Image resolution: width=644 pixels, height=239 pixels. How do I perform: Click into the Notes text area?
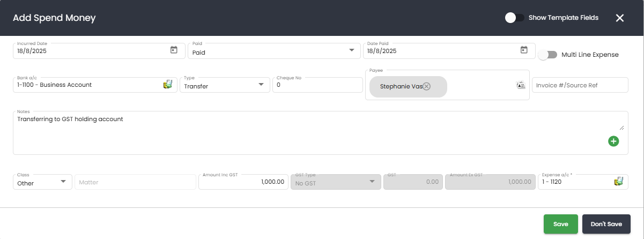[321, 133]
